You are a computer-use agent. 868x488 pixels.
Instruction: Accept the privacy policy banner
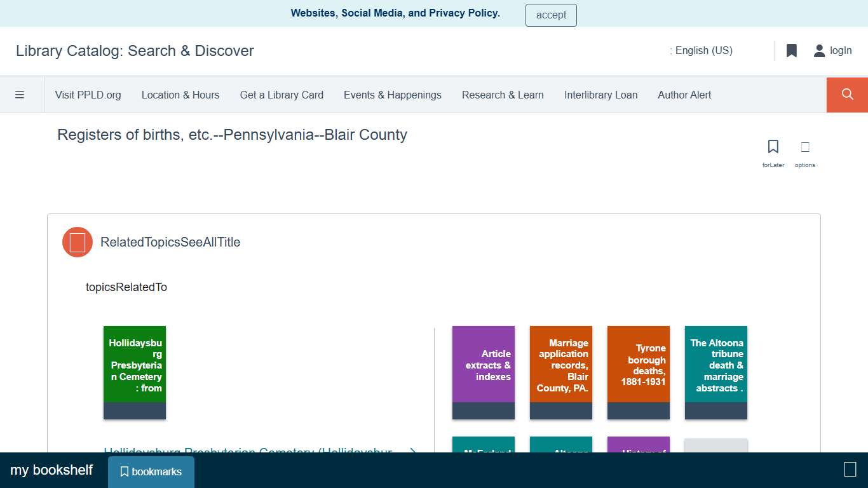(550, 15)
